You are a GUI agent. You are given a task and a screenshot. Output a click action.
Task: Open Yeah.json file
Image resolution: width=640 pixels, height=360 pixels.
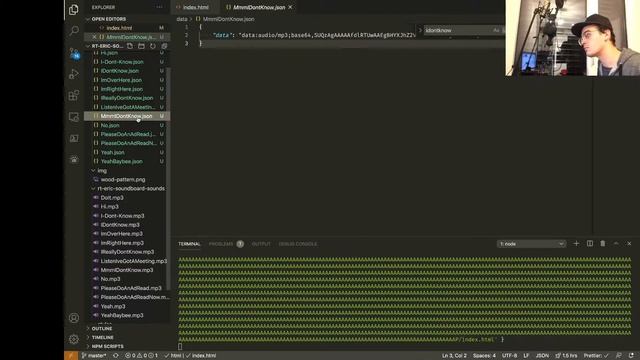coord(127,152)
